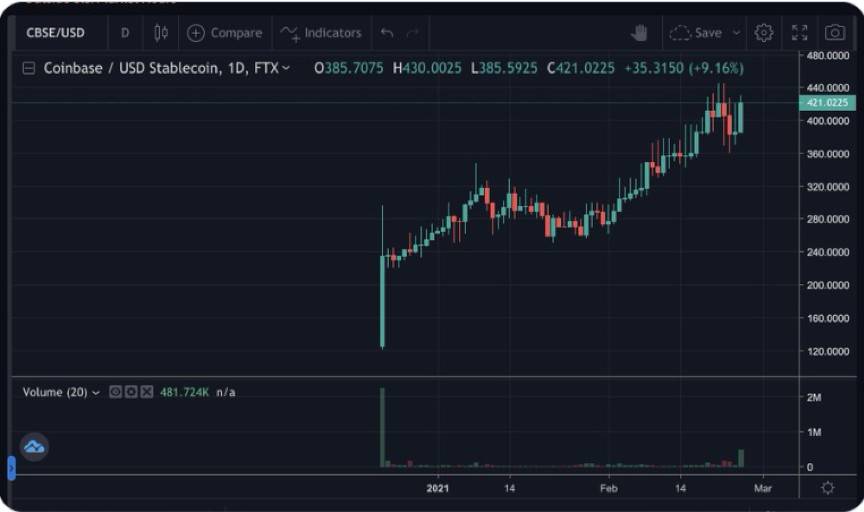Screen dimensions: 864x512
Task: Click the H430.0025 high value
Action: coord(427,68)
